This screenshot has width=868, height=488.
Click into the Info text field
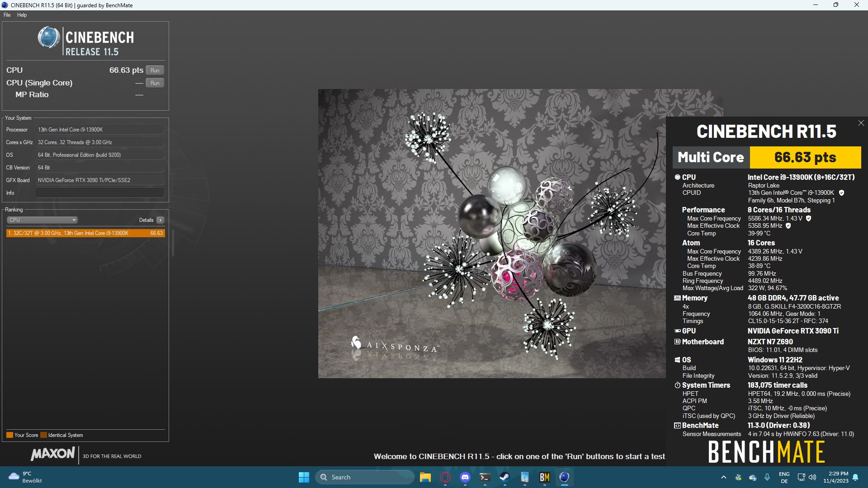click(x=100, y=193)
